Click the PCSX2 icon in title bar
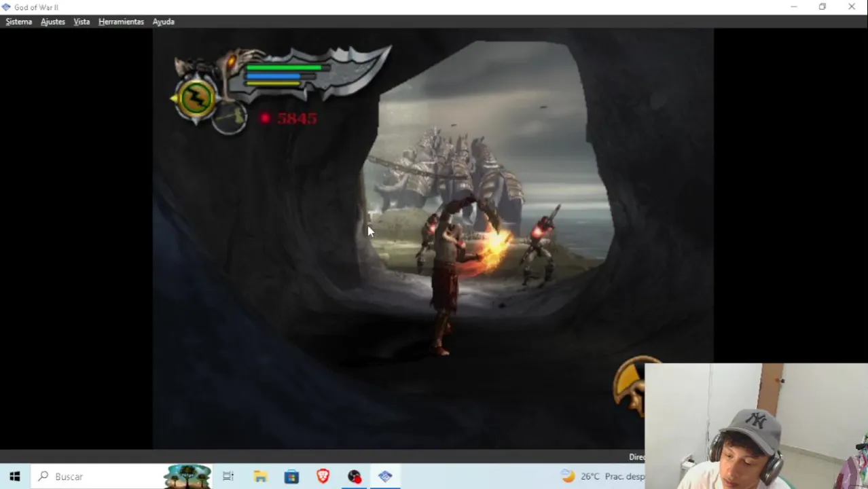 pos(6,7)
